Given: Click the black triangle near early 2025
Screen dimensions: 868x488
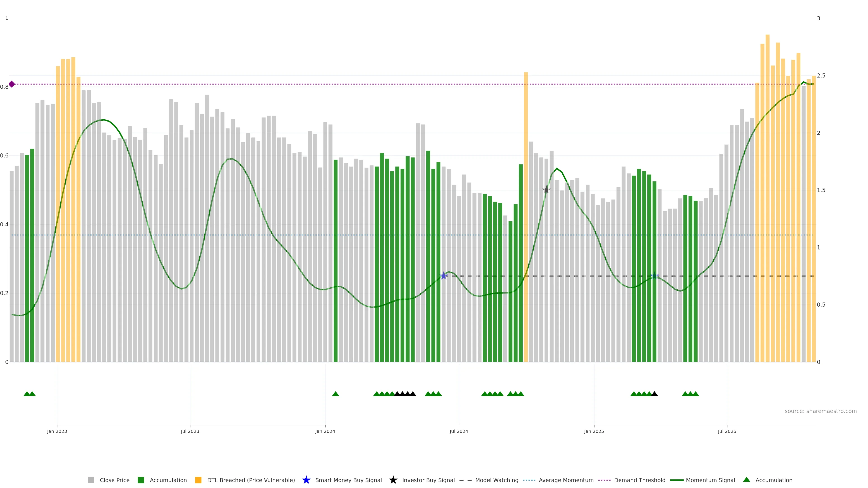Looking at the screenshot, I should click(654, 394).
